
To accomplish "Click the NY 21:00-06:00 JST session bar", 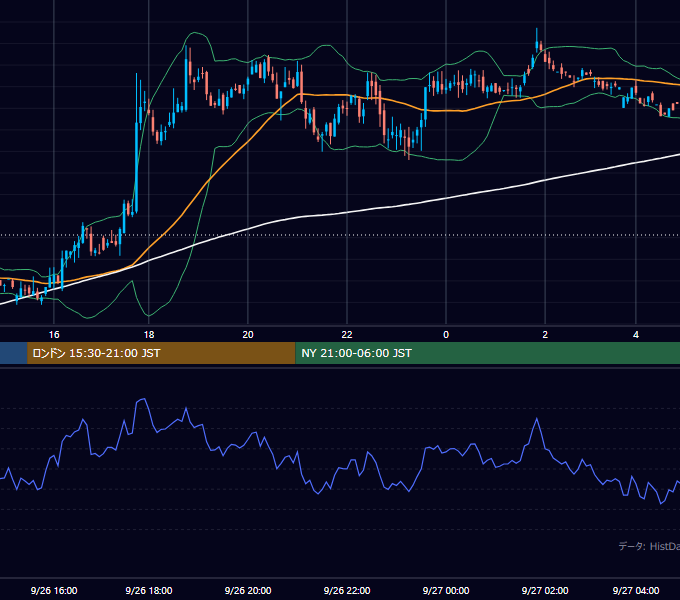I will 487,353.
